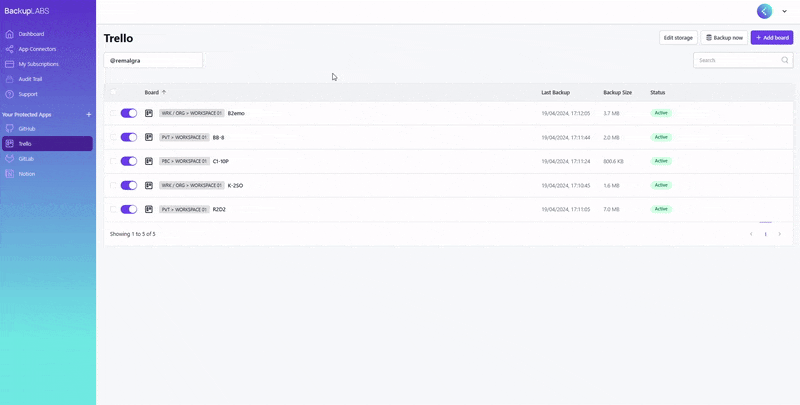
Task: Click the board icon for K-2SO
Action: tap(149, 185)
